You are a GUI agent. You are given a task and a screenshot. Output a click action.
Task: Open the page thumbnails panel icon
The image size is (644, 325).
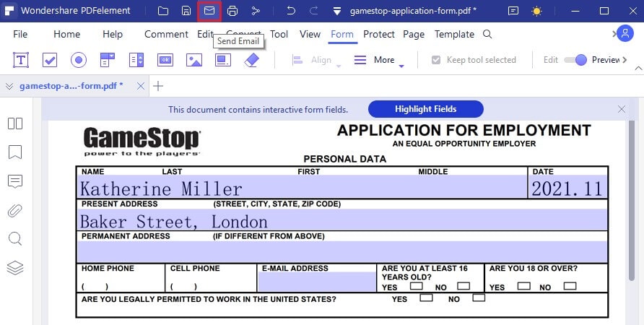point(15,123)
